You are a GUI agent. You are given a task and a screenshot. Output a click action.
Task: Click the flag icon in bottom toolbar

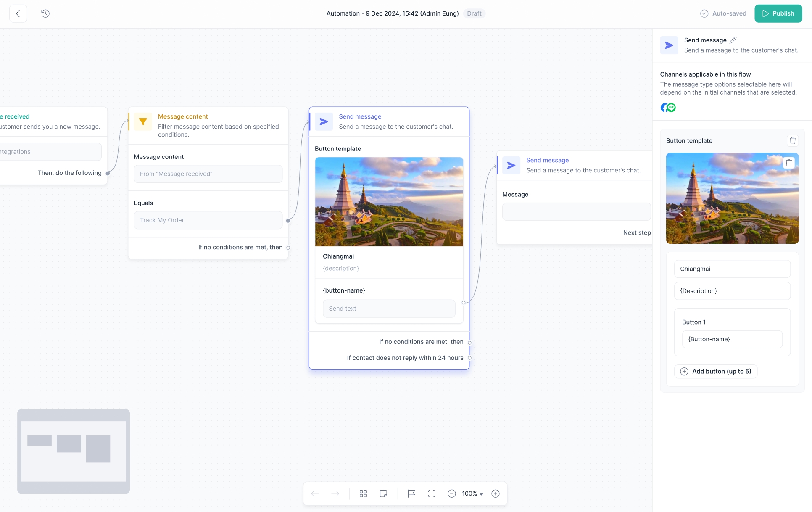click(x=411, y=494)
